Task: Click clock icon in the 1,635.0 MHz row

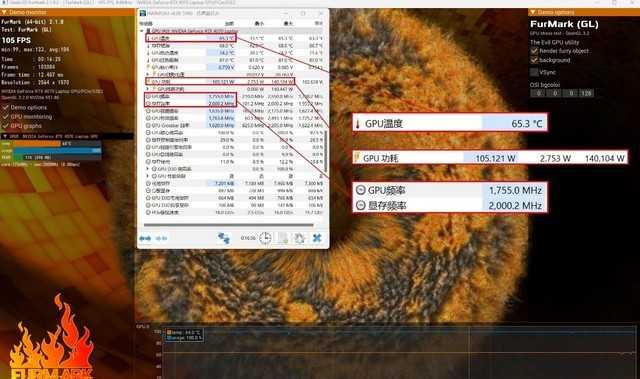Action: point(148,111)
